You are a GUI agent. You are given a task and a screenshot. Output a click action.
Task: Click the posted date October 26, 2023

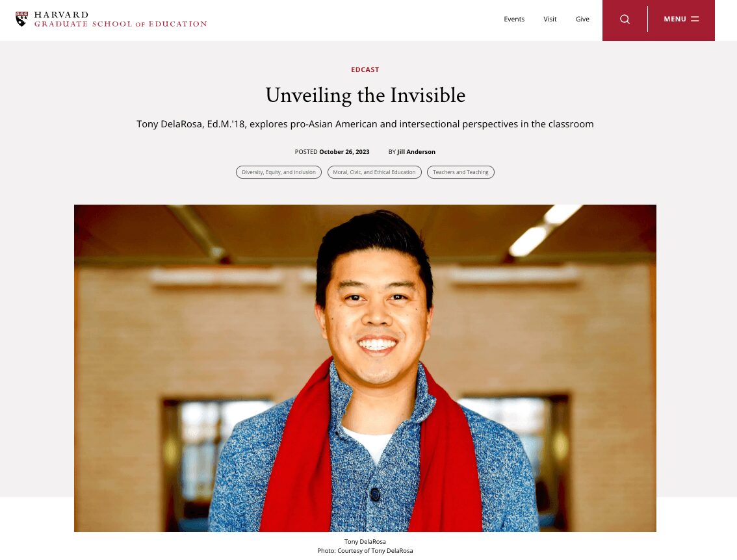click(x=344, y=152)
